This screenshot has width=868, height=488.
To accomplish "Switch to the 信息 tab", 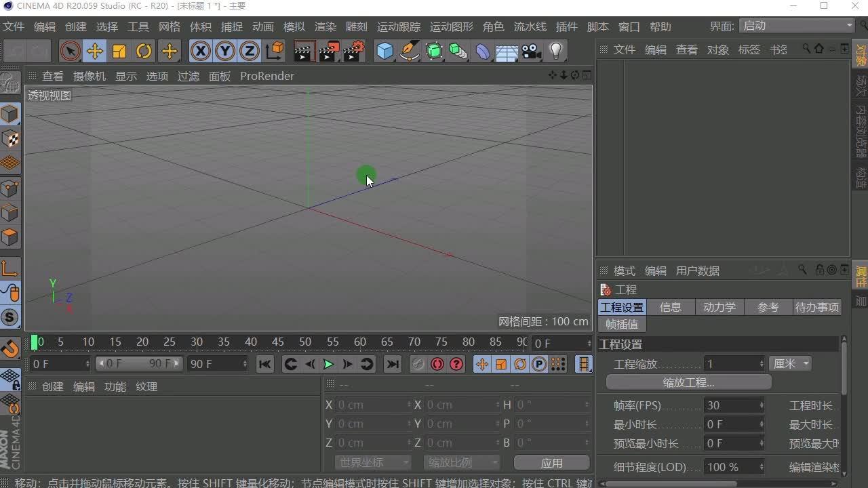I will [x=671, y=307].
